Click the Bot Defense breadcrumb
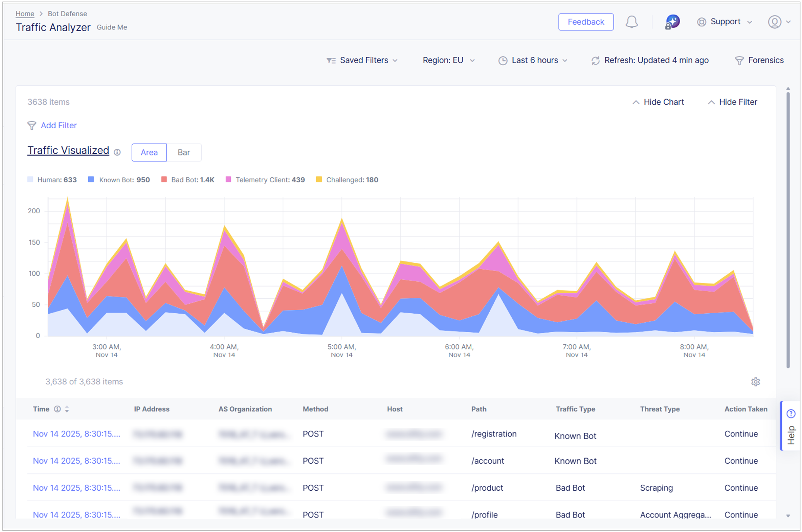The image size is (802, 532). click(x=67, y=14)
